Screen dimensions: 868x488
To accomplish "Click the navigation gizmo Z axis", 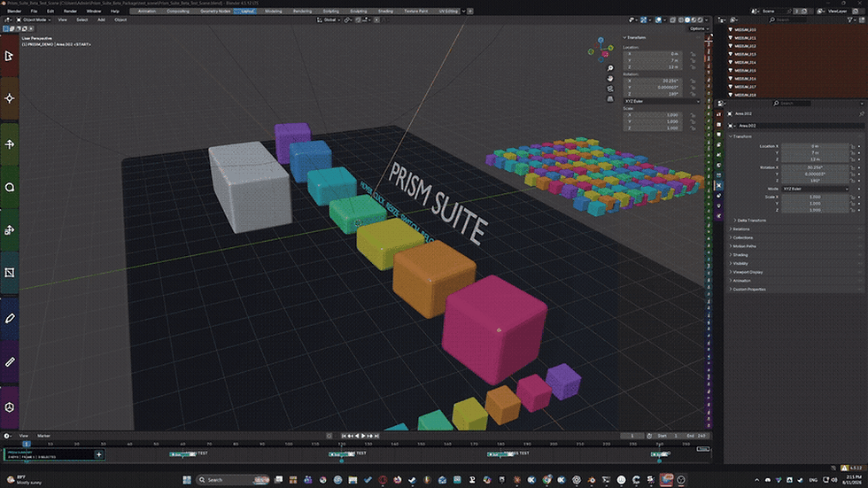I will (x=601, y=41).
